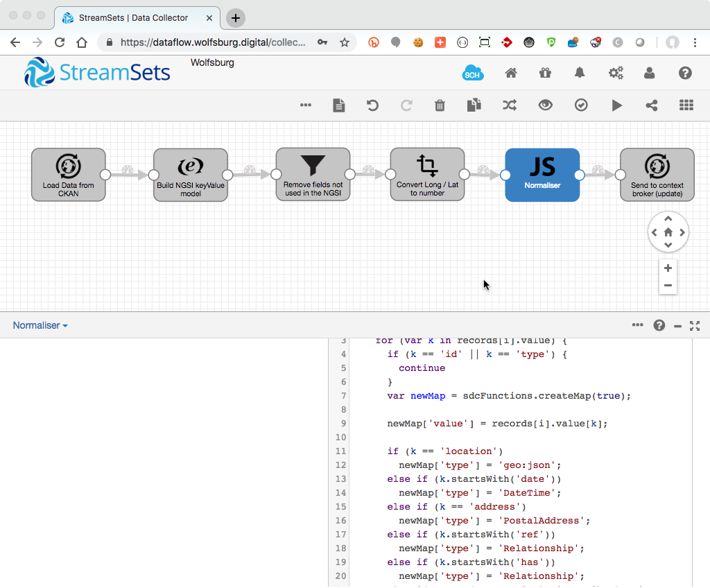Click the Duplicate stage icon
The image size is (710, 588).
pos(474,105)
